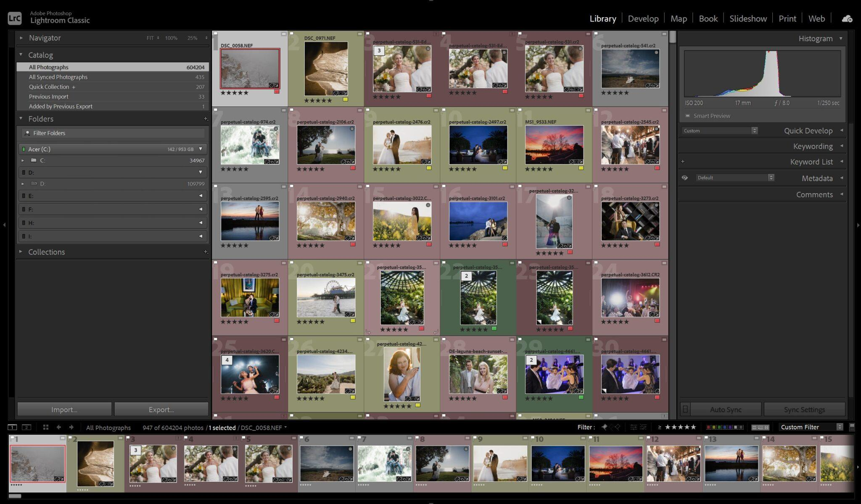
Task: Go forward with the right arrow icon
Action: point(71,427)
